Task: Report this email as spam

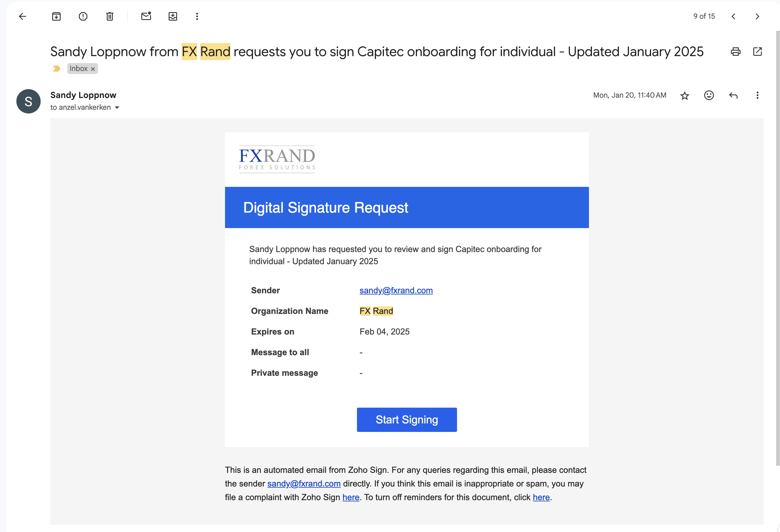Action: pos(83,16)
